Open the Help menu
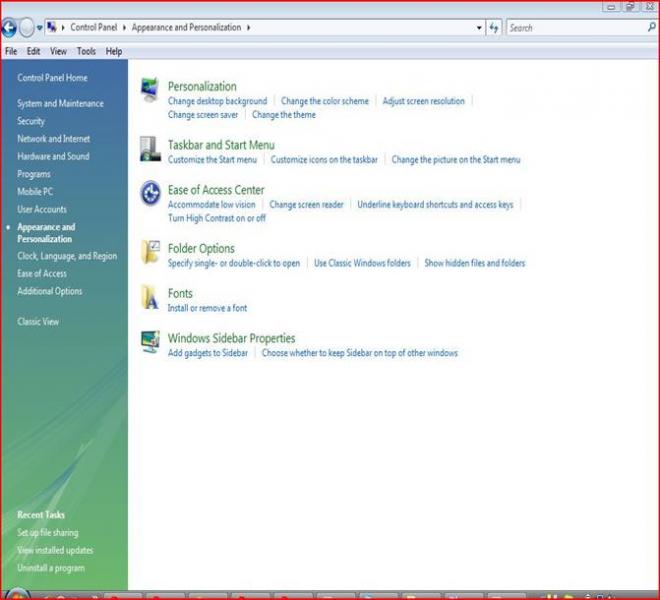 coord(114,51)
